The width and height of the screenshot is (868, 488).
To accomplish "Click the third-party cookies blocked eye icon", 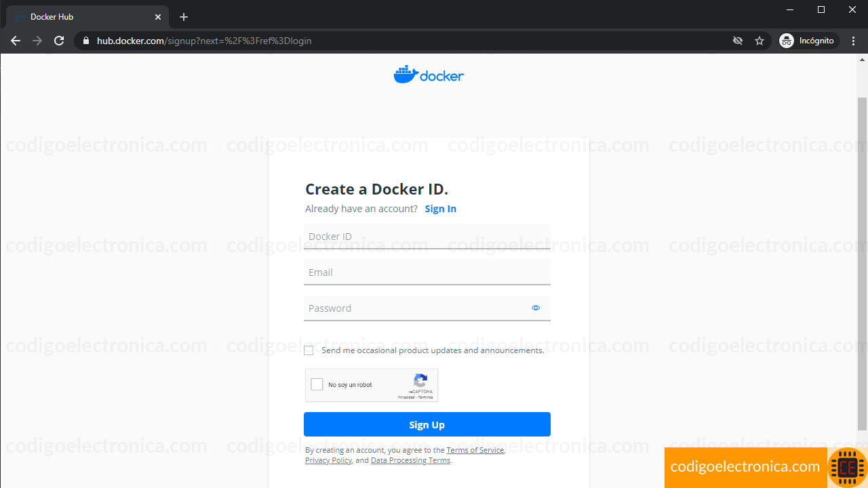I will coord(738,41).
